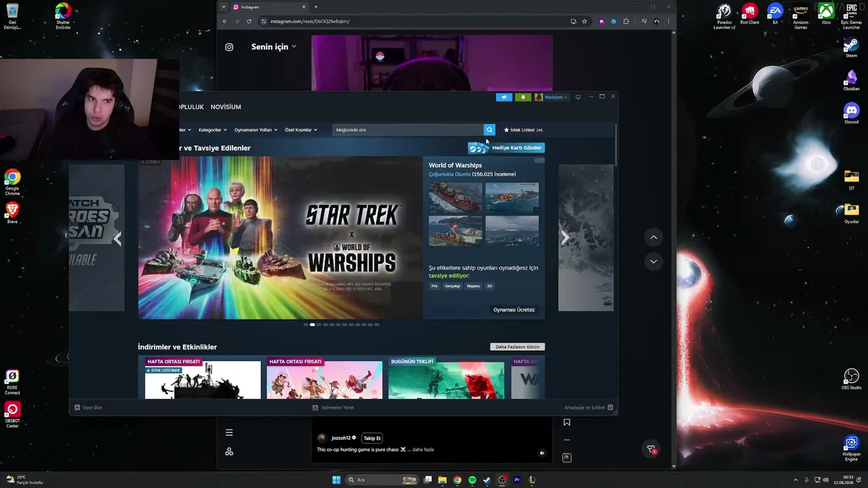This screenshot has height=488, width=868.
Task: Click the Steam store search magnifier button
Action: [x=489, y=129]
